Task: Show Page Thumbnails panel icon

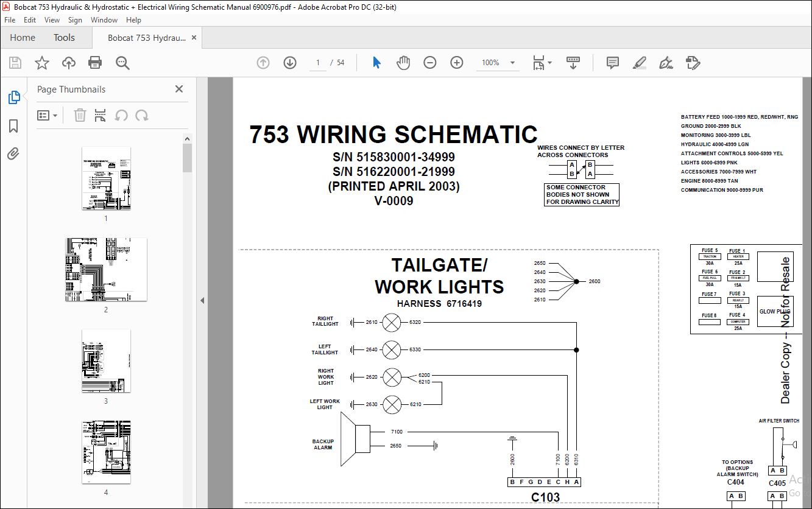Action: click(x=13, y=97)
